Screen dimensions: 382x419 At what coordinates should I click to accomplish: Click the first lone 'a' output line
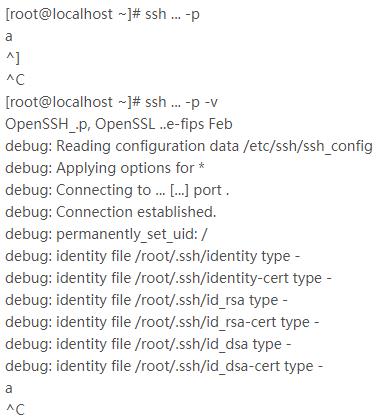(x=9, y=37)
